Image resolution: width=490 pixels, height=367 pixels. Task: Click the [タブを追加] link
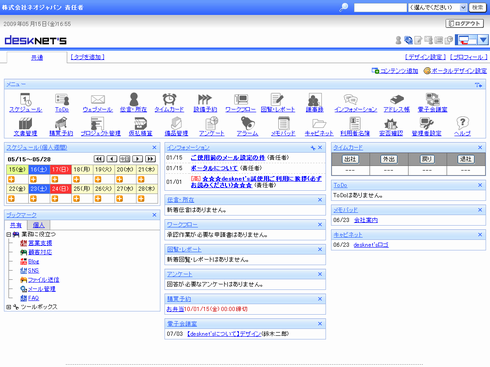tap(87, 57)
